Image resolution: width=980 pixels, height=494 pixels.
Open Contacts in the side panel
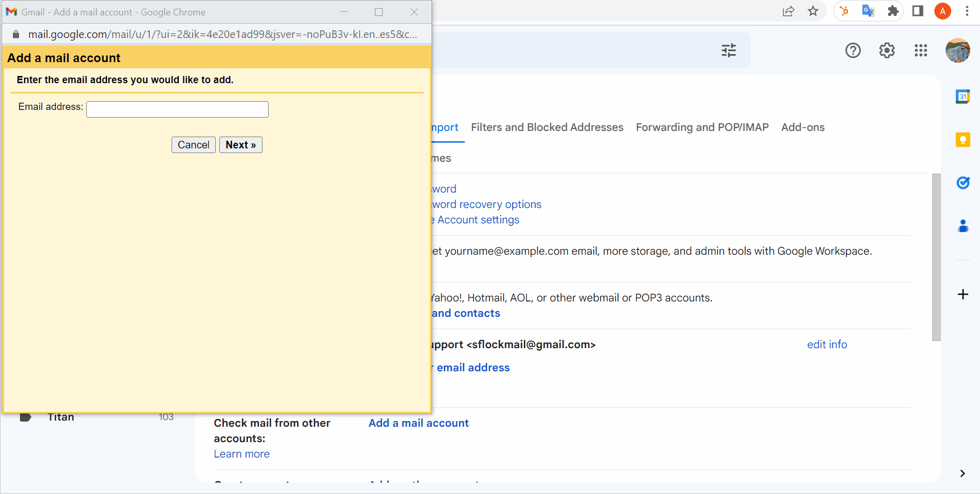click(963, 226)
